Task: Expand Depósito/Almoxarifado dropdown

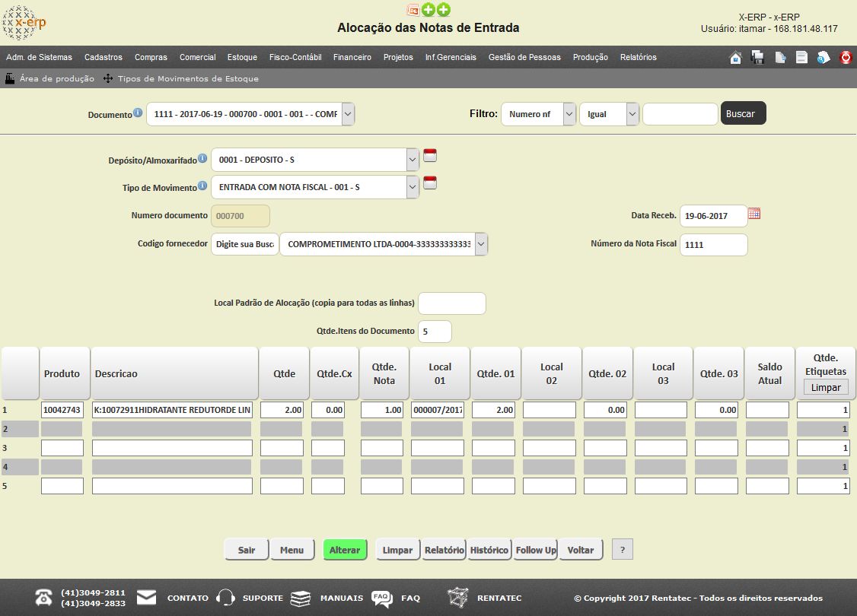Action: [412, 160]
